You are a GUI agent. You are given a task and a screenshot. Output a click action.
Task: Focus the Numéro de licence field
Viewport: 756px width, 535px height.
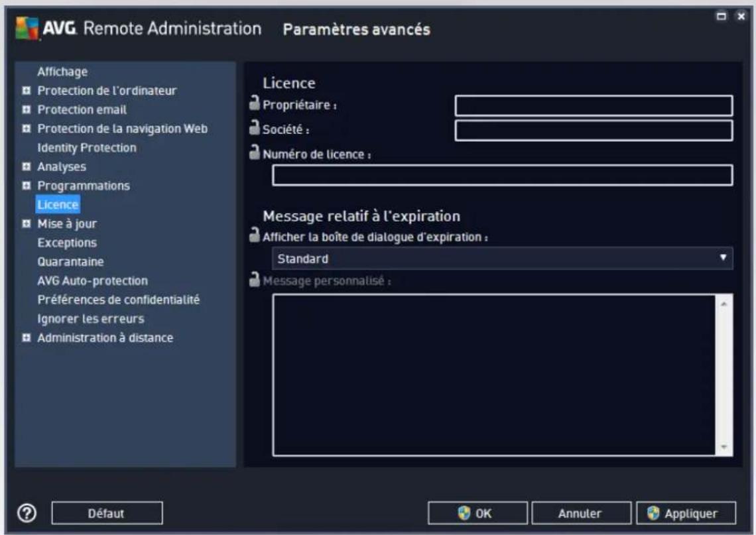[x=503, y=176]
